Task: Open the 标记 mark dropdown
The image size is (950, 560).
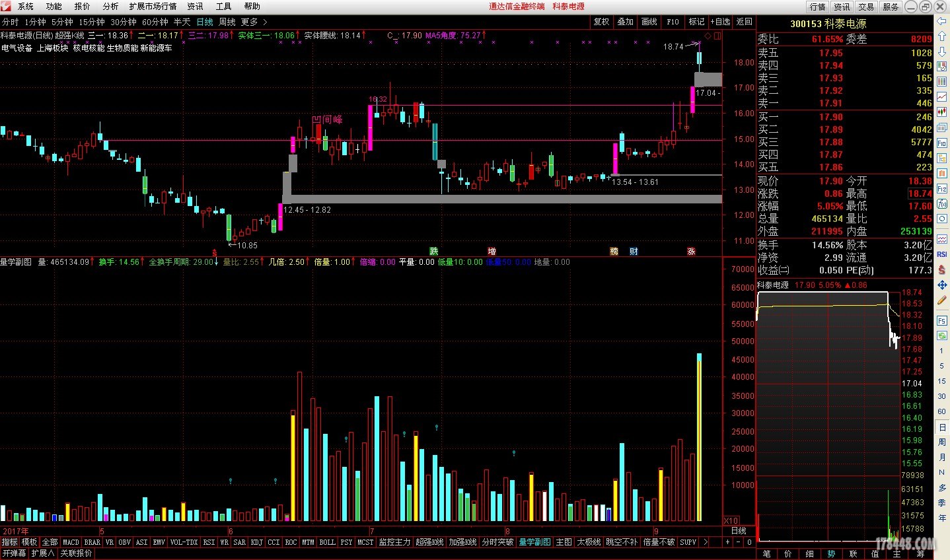Action: pyautogui.click(x=696, y=22)
